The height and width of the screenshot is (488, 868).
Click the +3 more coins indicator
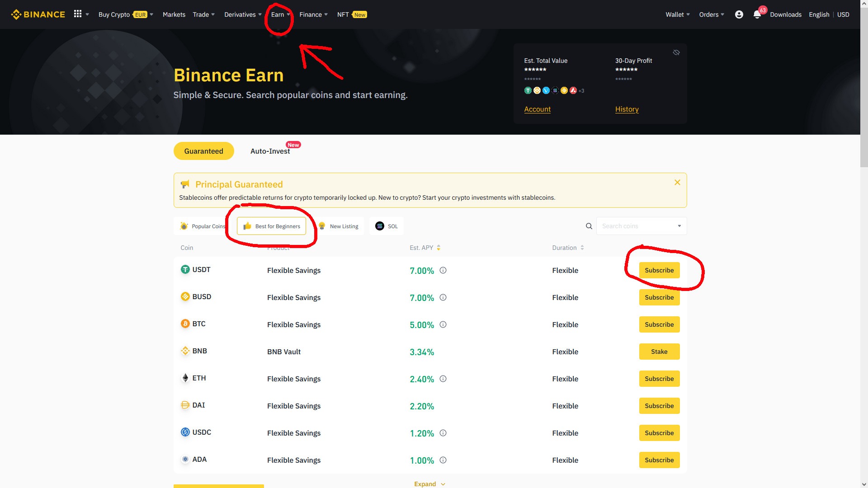pyautogui.click(x=581, y=91)
